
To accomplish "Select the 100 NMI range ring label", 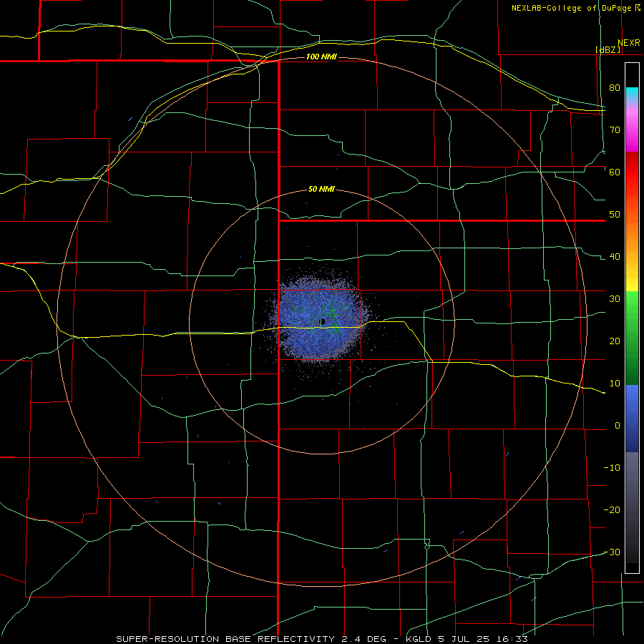I will point(321,57).
